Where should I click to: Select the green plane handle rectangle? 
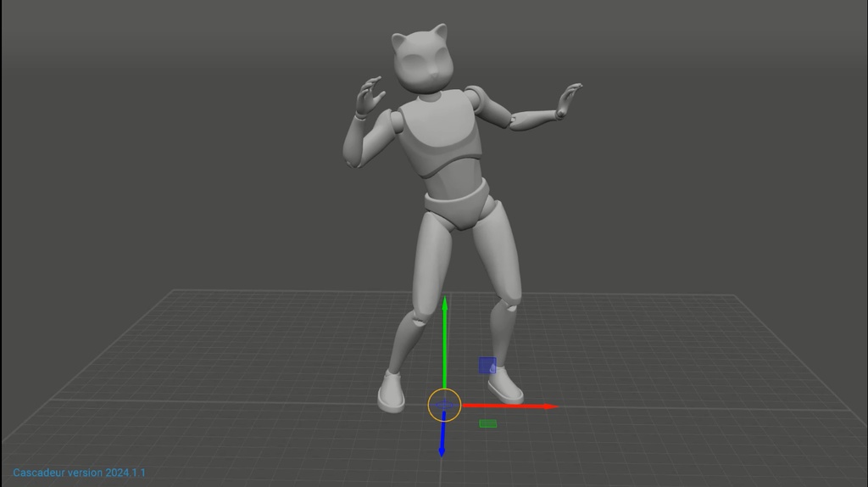coord(487,424)
